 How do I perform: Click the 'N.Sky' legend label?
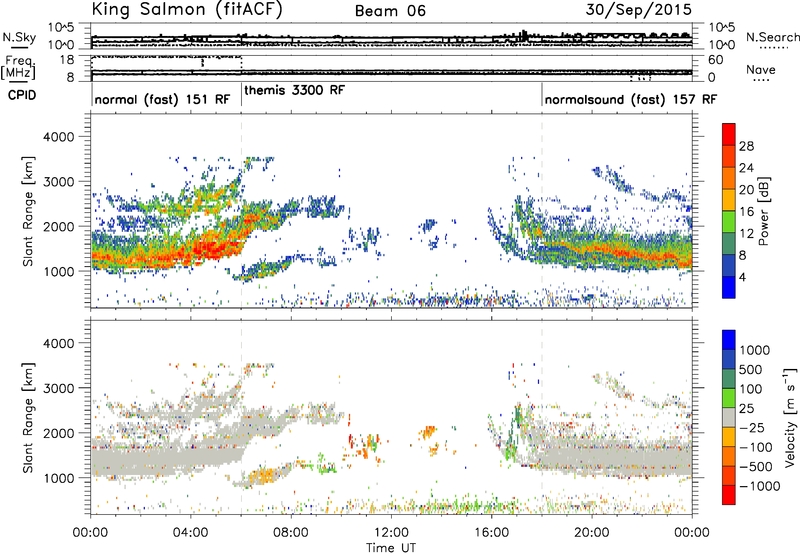tap(19, 37)
